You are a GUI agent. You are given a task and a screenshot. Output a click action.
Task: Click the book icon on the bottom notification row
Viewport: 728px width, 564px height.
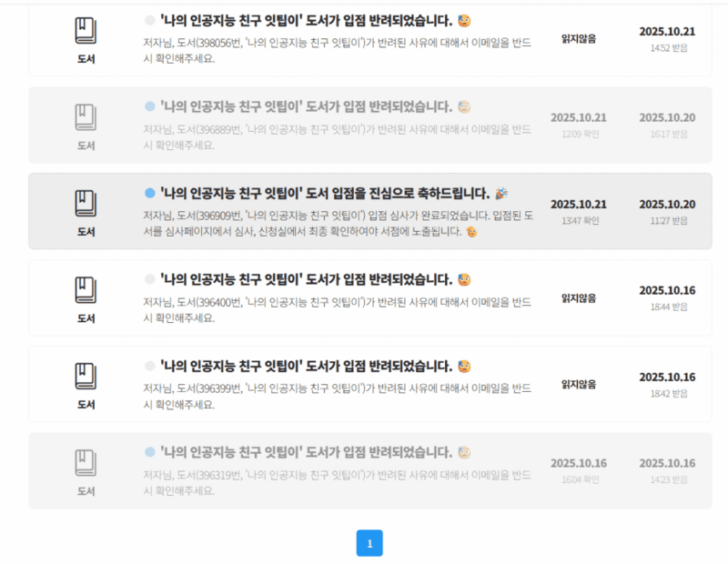pyautogui.click(x=86, y=462)
